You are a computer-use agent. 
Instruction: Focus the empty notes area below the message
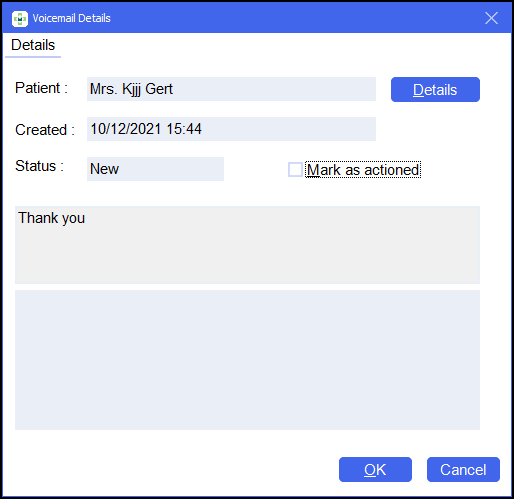[247, 360]
